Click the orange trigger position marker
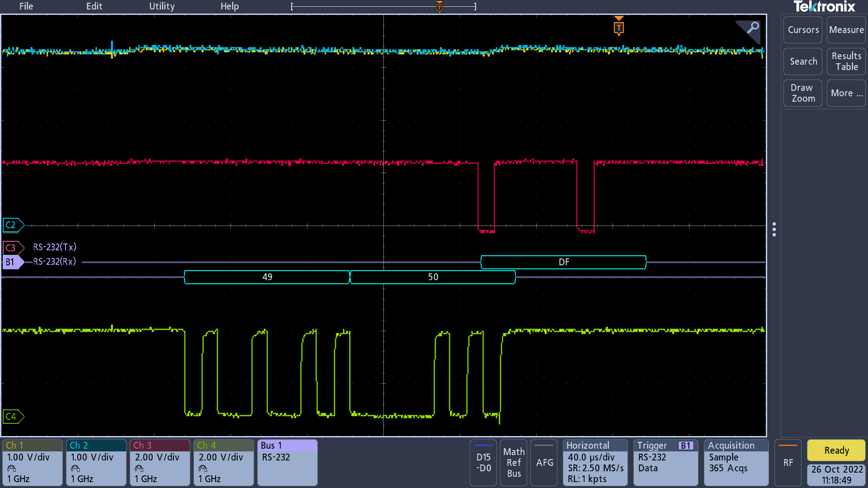 (x=618, y=27)
